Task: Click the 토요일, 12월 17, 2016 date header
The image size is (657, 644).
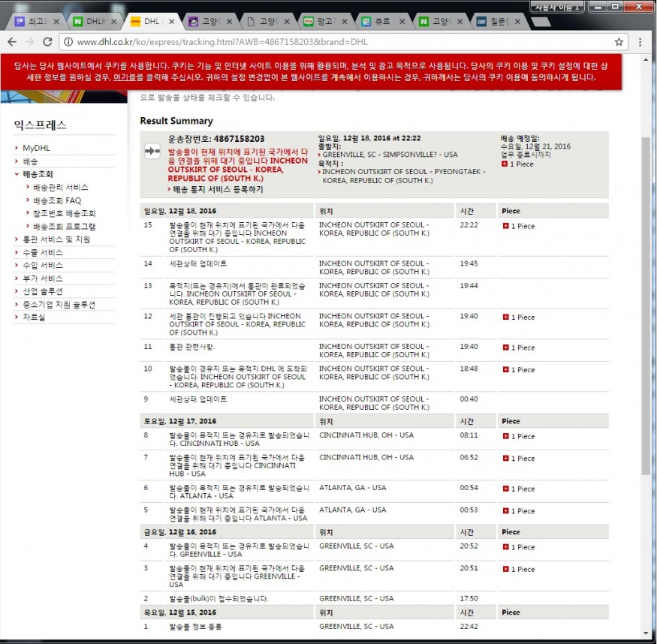Action: click(180, 421)
